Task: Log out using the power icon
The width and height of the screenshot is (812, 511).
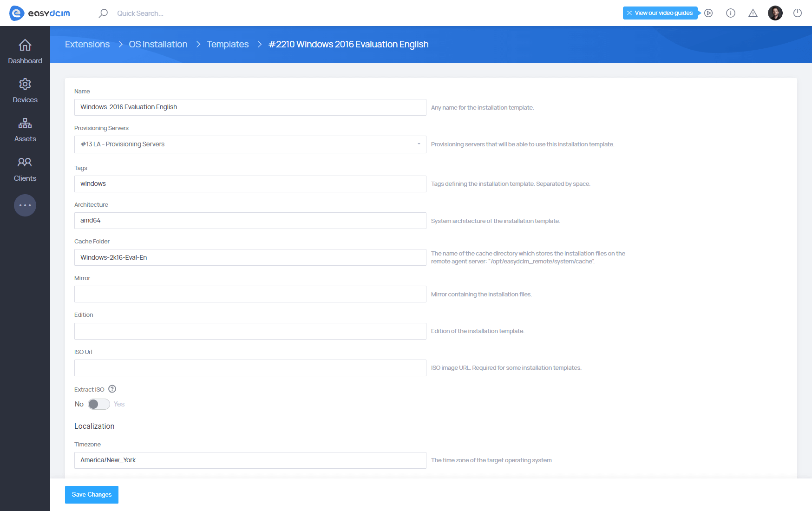Action: click(798, 13)
